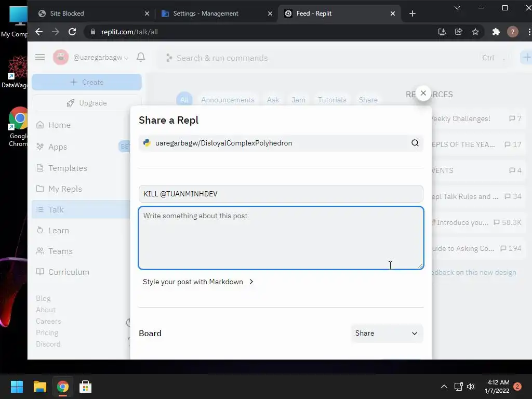
Task: Click the Curriculum book icon
Action: pyautogui.click(x=40, y=272)
